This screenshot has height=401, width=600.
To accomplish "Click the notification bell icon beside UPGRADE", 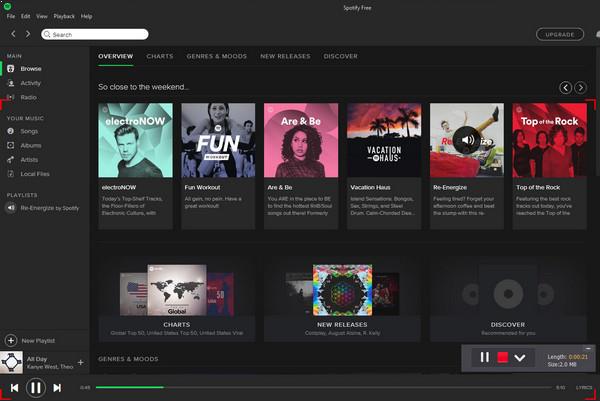I will click(598, 34).
